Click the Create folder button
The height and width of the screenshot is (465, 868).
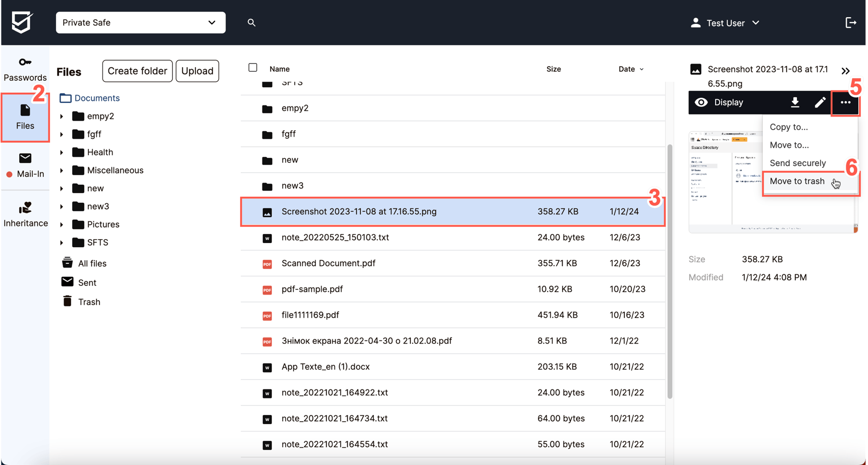137,71
